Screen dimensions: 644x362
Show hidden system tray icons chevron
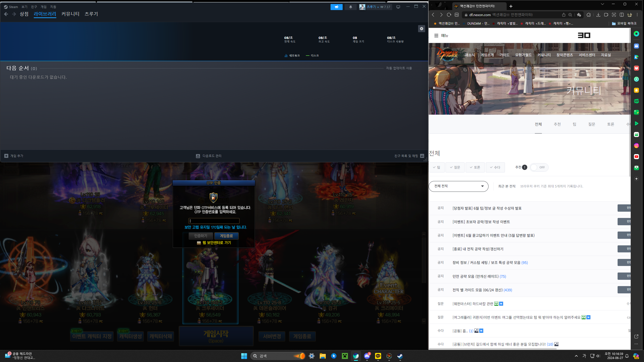[x=576, y=356]
